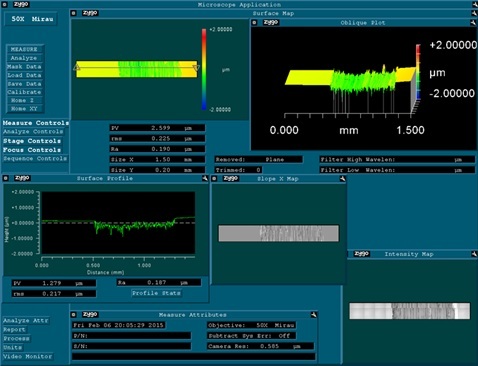Click wrench icon in Surface Profile panel
This screenshot has height=366, width=478.
point(205,178)
